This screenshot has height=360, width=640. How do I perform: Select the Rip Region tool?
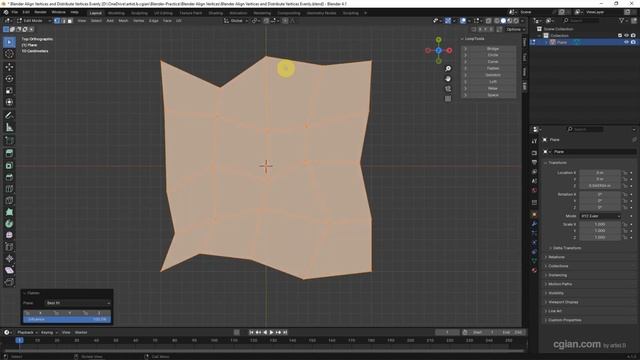9,282
